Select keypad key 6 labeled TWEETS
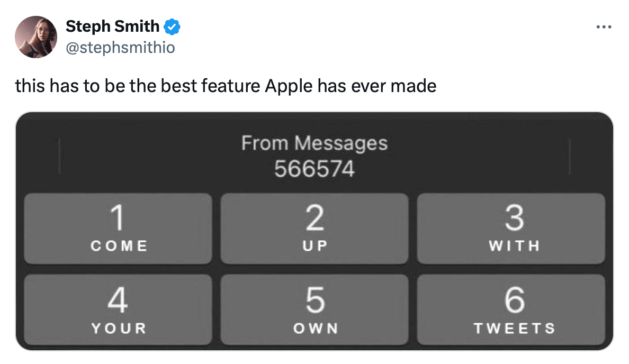 coord(511,310)
